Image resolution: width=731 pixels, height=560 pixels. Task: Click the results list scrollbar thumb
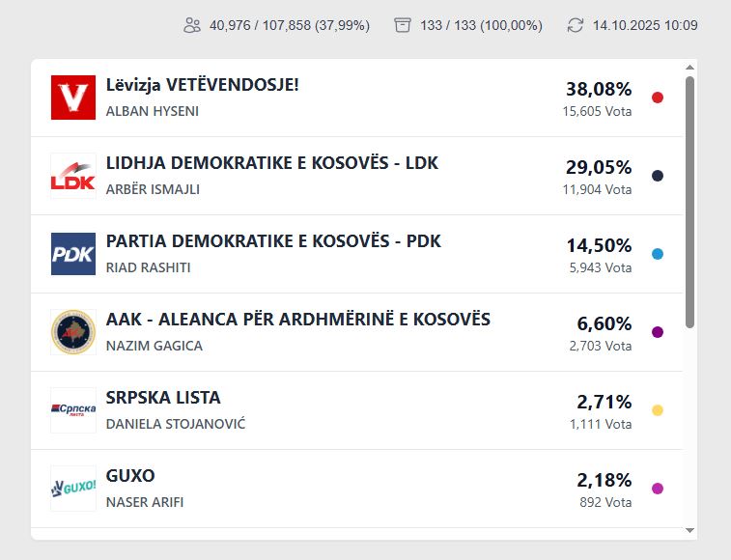(689, 203)
